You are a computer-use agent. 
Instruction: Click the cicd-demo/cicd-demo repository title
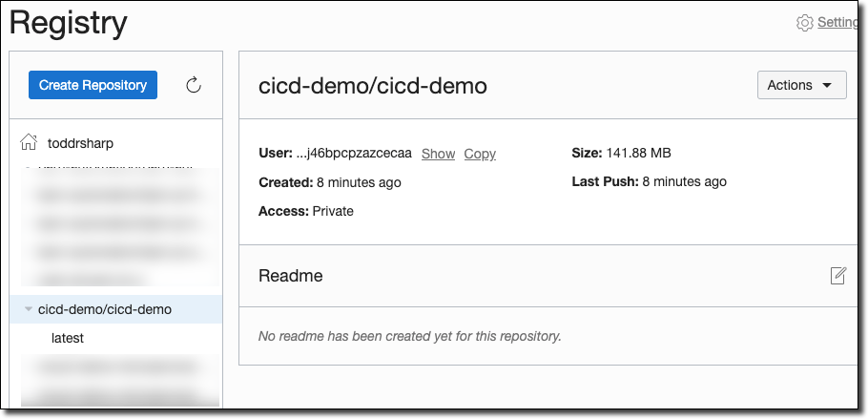[x=373, y=86]
